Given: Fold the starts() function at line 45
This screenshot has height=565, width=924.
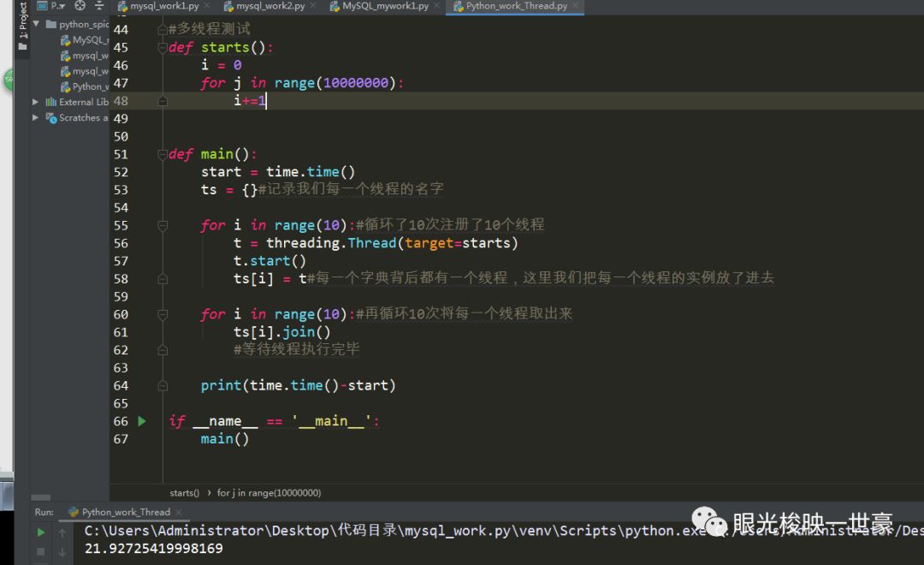Looking at the screenshot, I should click(x=163, y=47).
